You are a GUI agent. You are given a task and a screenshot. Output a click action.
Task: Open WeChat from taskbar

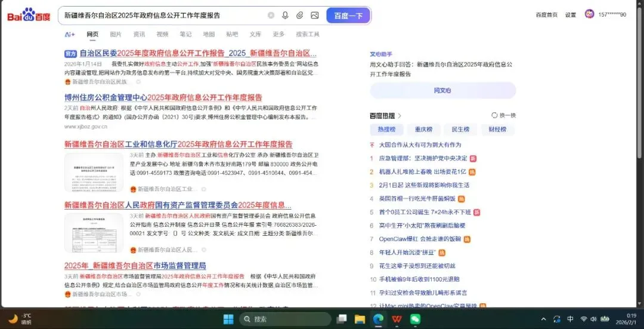coord(415,319)
